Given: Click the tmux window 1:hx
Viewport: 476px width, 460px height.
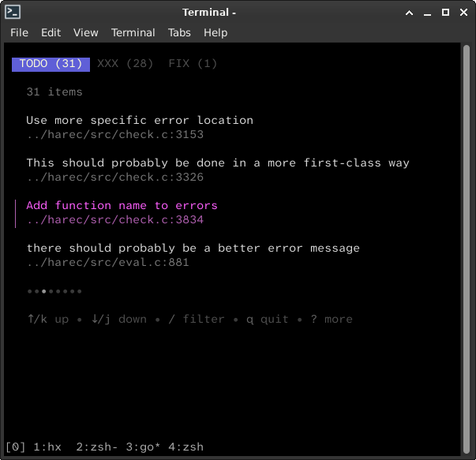Looking at the screenshot, I should coord(47,447).
